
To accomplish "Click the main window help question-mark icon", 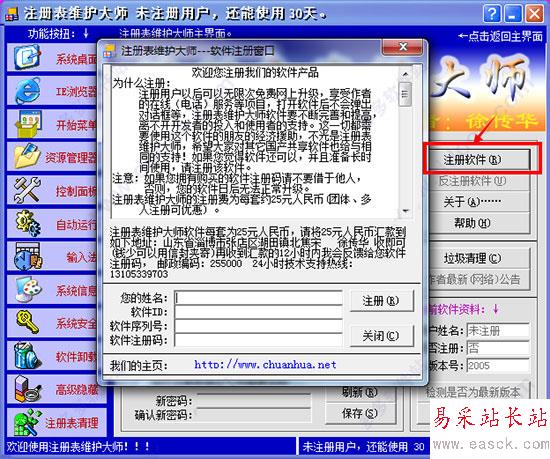I will click(x=492, y=14).
